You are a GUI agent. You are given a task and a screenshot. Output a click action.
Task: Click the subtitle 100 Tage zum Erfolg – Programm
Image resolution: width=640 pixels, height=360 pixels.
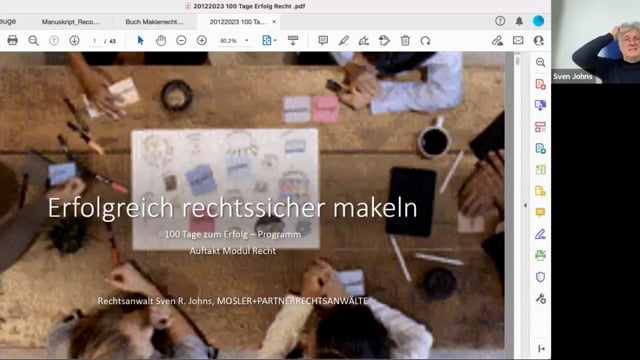click(x=233, y=235)
